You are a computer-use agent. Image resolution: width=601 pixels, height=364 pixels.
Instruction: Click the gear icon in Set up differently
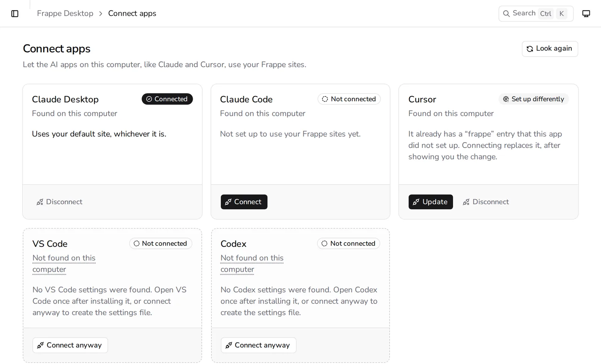pos(506,99)
